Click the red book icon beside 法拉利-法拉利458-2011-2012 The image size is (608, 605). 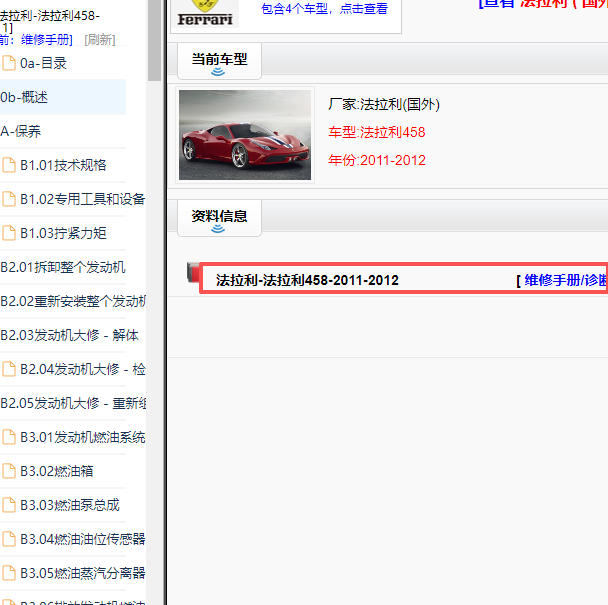pos(193,272)
